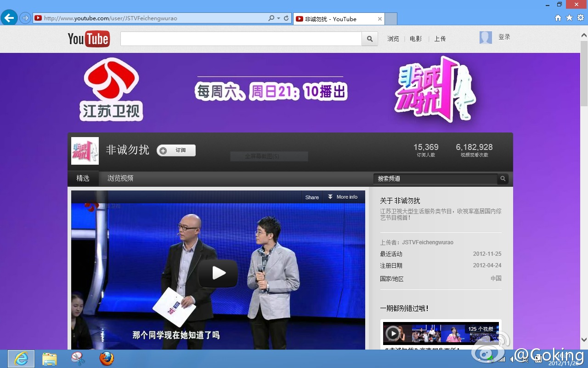Switch to the 精选 tab

pos(83,178)
